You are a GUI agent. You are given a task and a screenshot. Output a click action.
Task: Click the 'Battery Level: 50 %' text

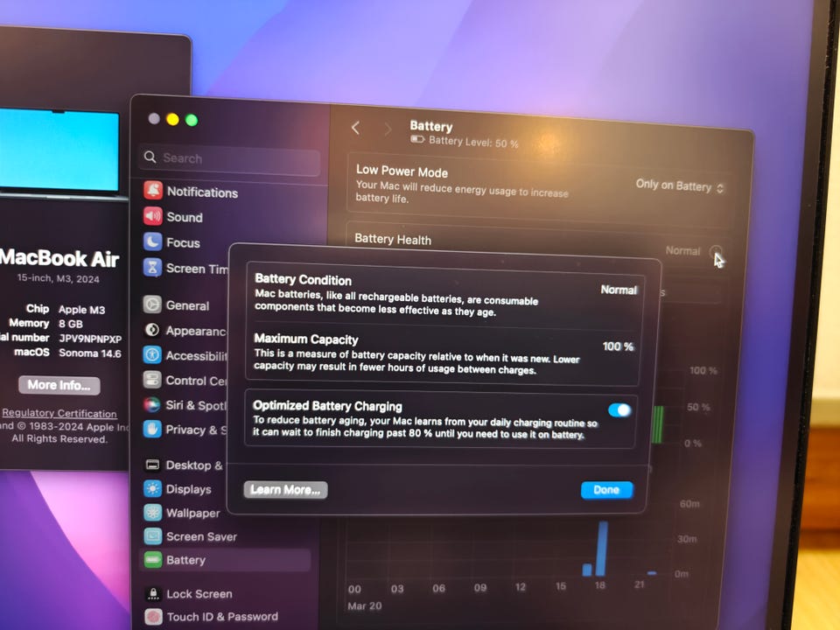tap(473, 142)
